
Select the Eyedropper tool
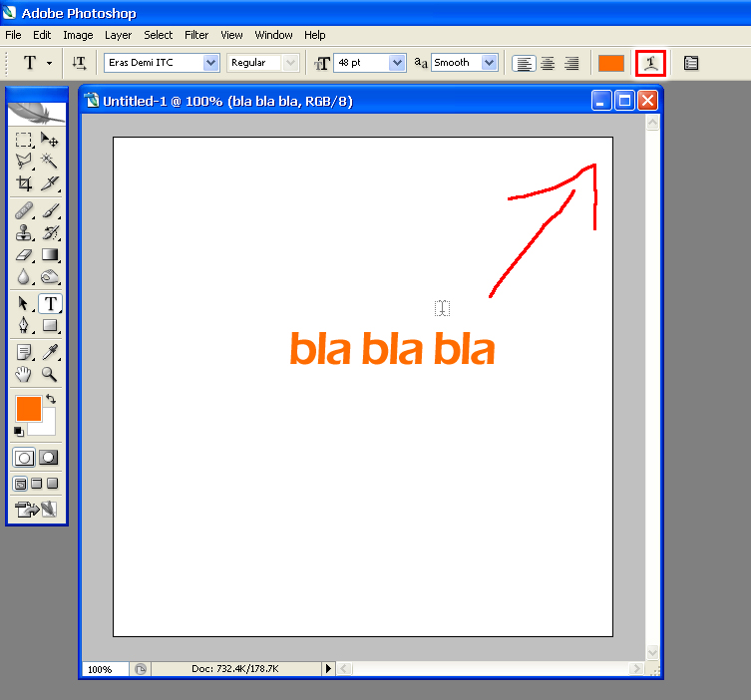click(49, 352)
